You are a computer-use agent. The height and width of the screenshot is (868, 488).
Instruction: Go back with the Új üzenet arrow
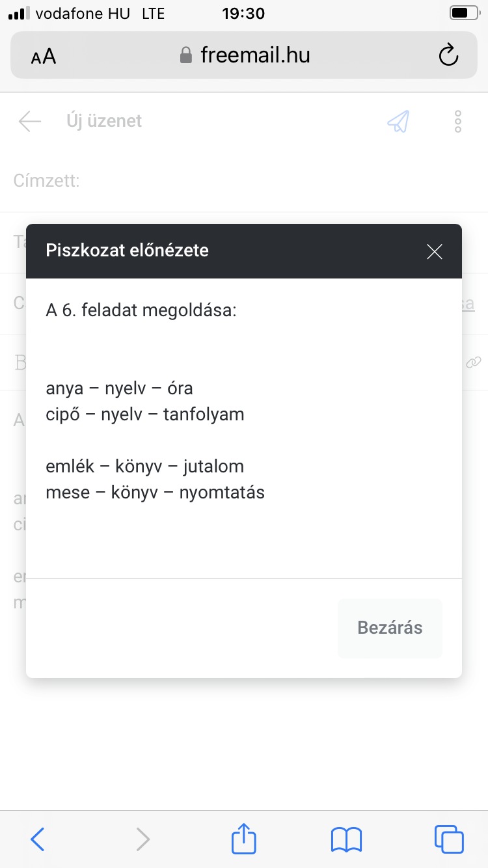[x=30, y=121]
